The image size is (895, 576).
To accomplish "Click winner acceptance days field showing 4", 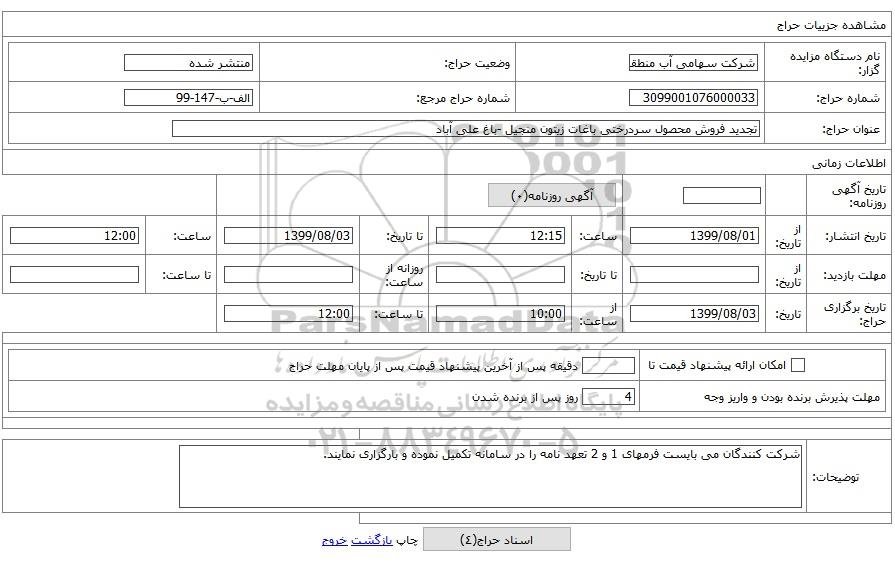I will tap(608, 397).
